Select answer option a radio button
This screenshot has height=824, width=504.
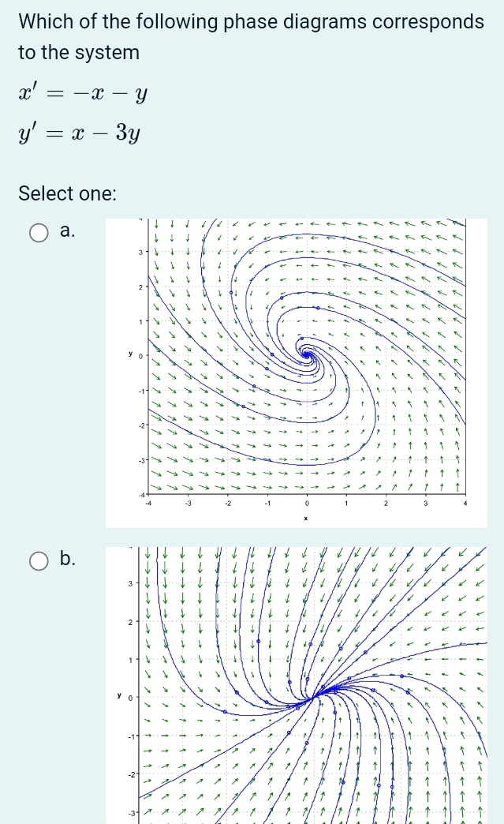pyautogui.click(x=39, y=232)
